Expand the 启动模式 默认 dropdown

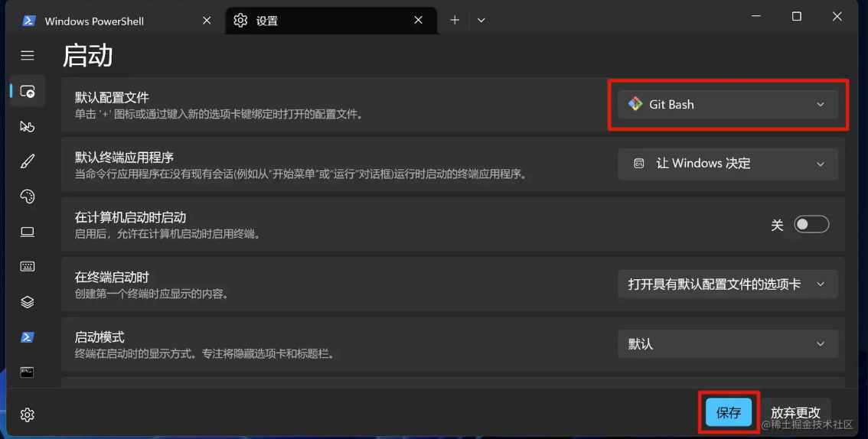click(727, 344)
